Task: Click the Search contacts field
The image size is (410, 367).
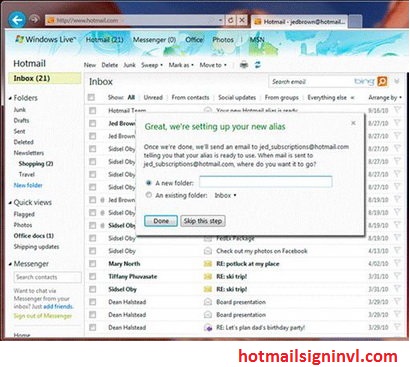Action: click(x=47, y=277)
